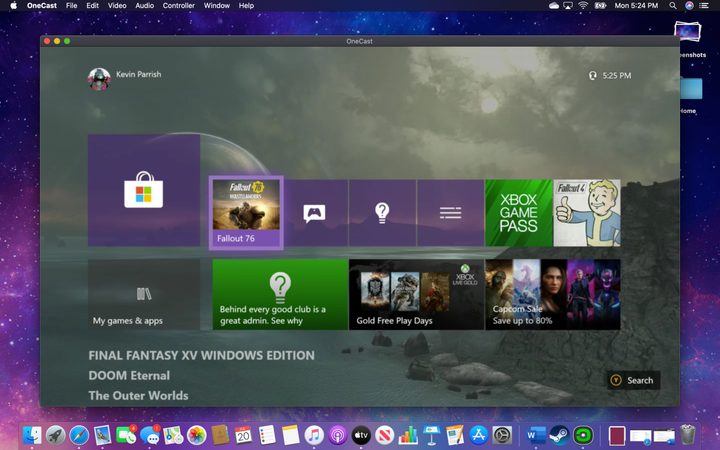Select FINAL FANTASY XV WINDOWS EDITION
This screenshot has height=450, width=720.
(x=202, y=355)
